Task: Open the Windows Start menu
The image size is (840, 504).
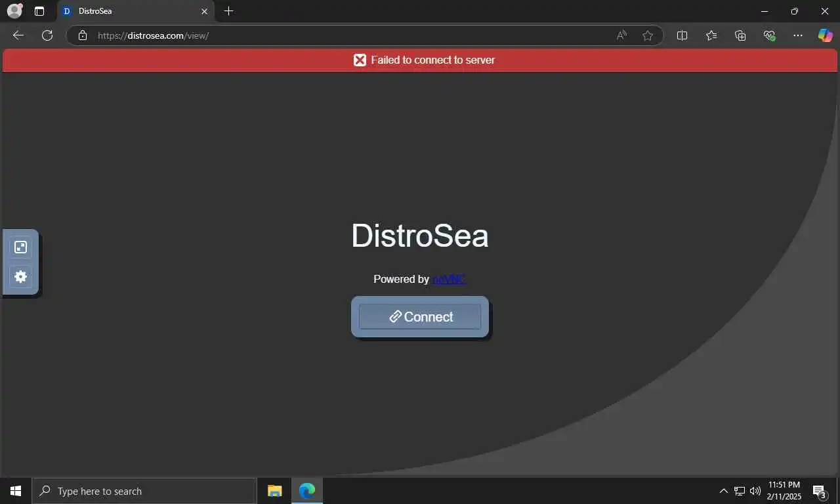Action: (16, 491)
